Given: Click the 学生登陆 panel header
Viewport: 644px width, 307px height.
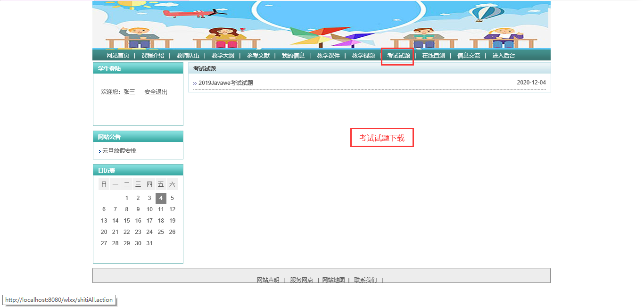Looking at the screenshot, I should tap(138, 69).
